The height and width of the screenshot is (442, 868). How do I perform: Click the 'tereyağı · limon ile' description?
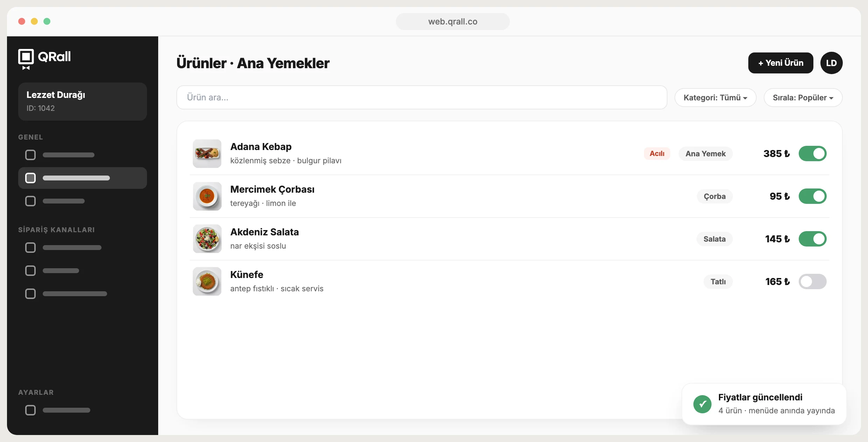pyautogui.click(x=263, y=203)
